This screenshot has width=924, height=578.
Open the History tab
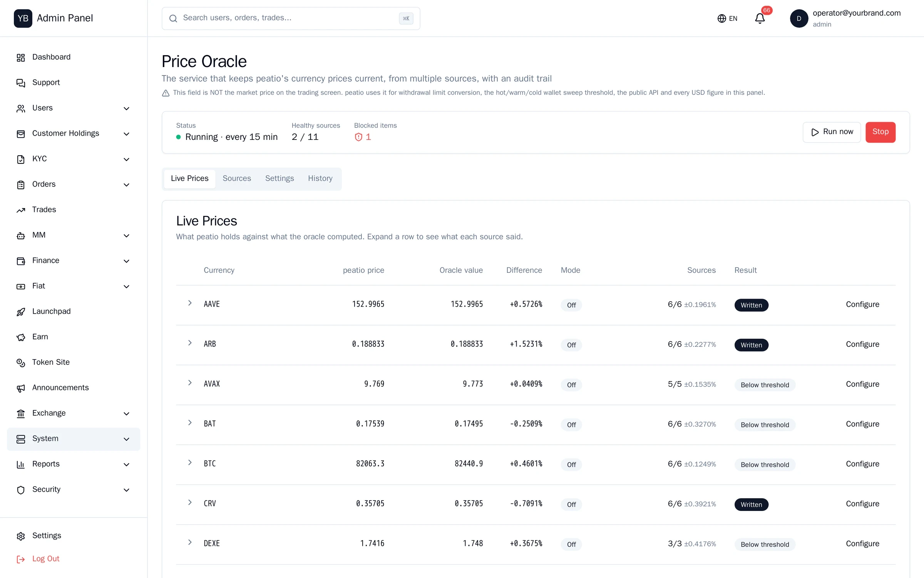point(320,178)
